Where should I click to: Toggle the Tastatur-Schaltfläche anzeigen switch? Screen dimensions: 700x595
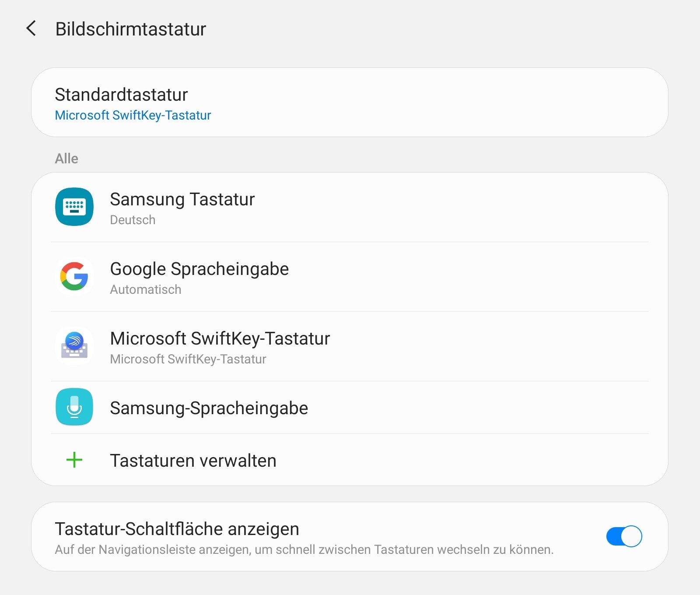coord(624,536)
